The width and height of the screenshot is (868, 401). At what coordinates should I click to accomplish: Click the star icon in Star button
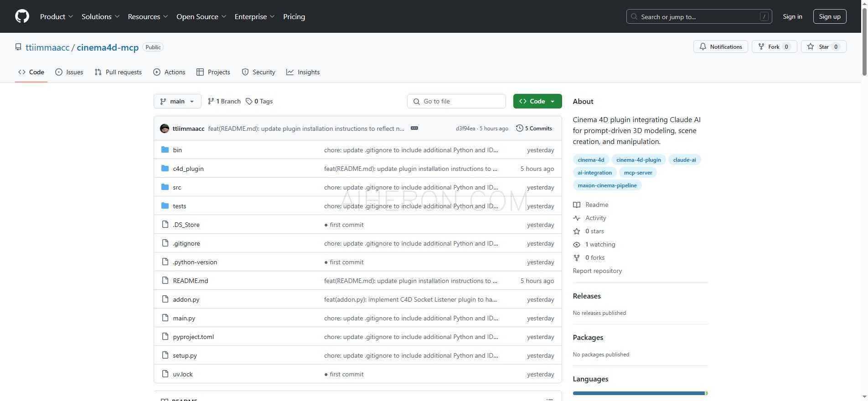pos(811,46)
